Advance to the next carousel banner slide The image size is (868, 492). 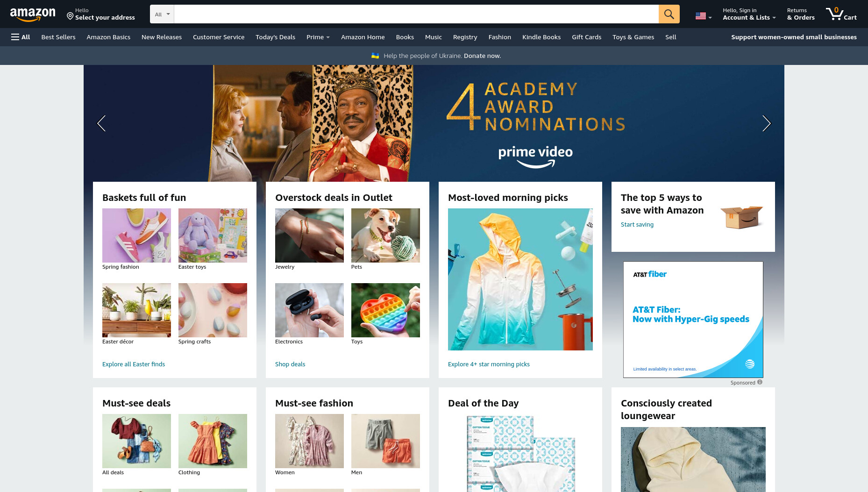point(766,123)
